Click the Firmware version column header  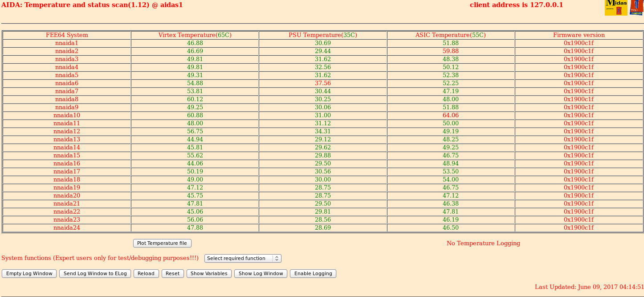579,35
